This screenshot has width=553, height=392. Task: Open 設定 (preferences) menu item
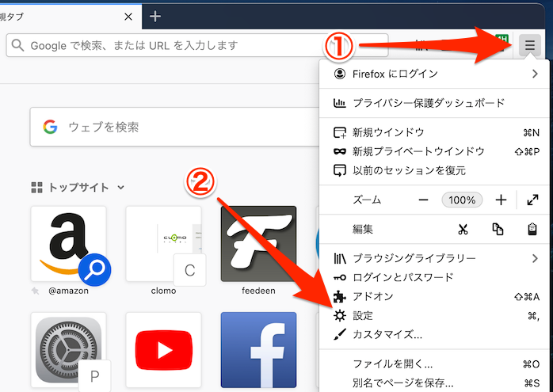pos(434,315)
